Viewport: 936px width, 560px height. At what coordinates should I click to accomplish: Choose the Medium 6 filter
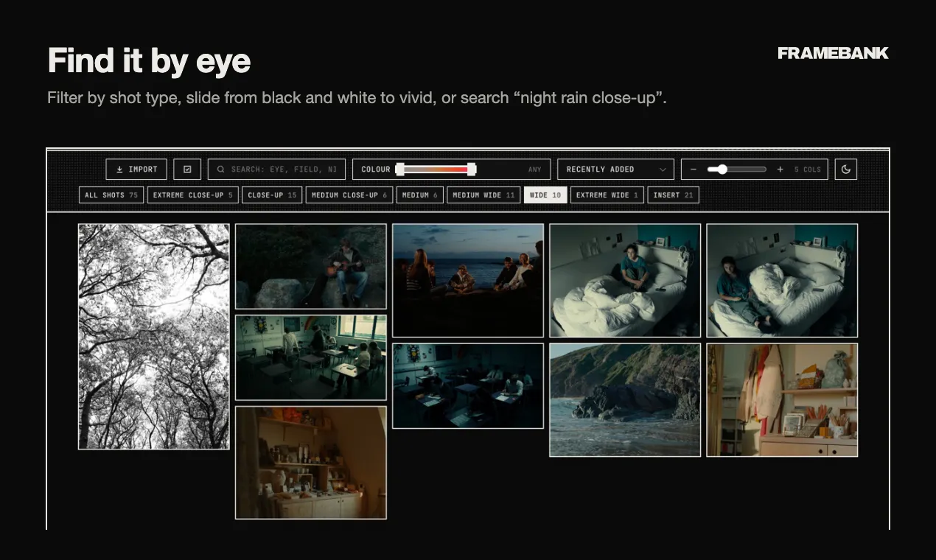[420, 195]
